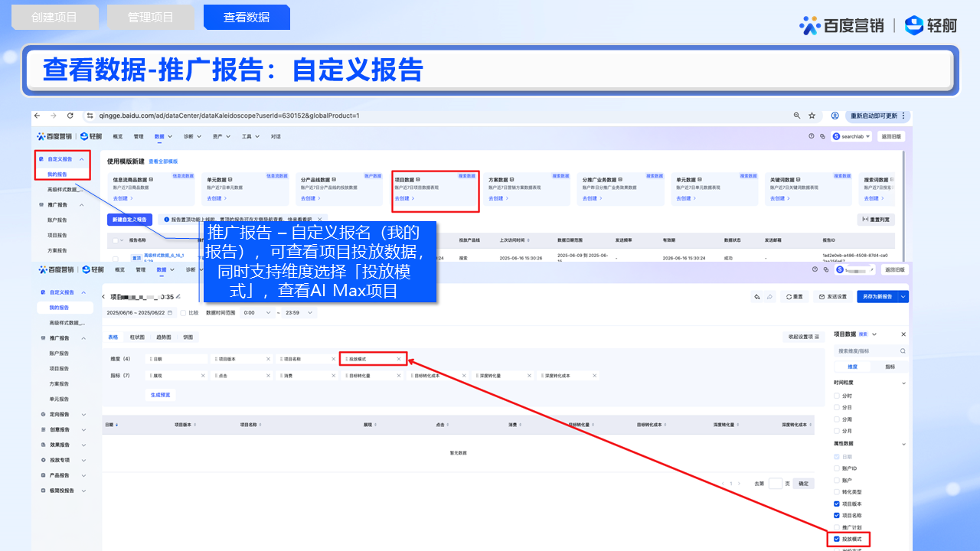This screenshot has height=551, width=980.
Task: Open dropdown arrow next to 另存为新报告
Action: [x=903, y=296]
